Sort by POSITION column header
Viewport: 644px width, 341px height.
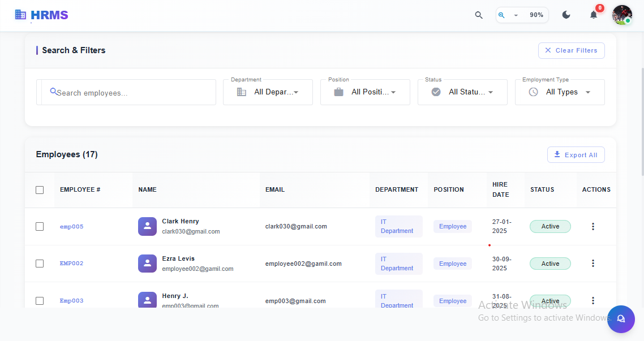449,189
